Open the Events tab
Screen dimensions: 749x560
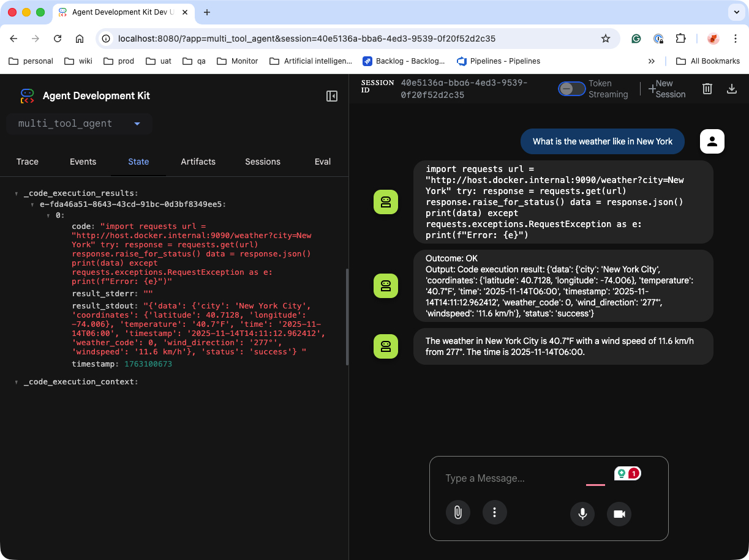coord(83,162)
